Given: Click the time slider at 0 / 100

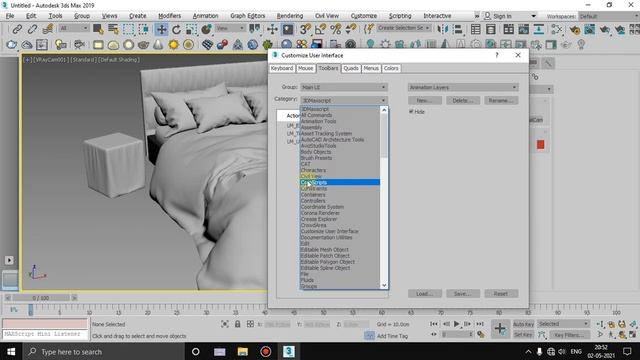Looking at the screenshot, I should (x=41, y=298).
